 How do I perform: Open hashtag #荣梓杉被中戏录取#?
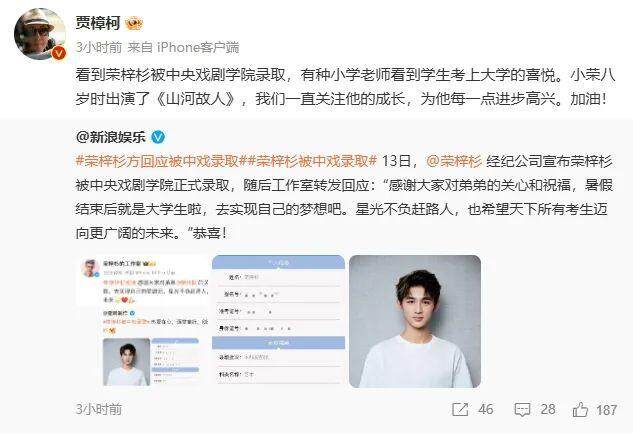[x=309, y=161]
